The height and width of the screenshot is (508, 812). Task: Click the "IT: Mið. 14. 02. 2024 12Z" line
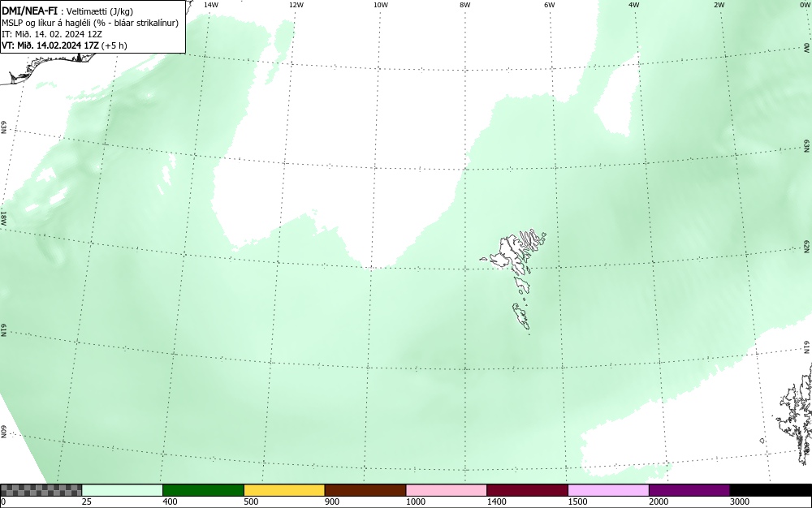pyautogui.click(x=52, y=34)
